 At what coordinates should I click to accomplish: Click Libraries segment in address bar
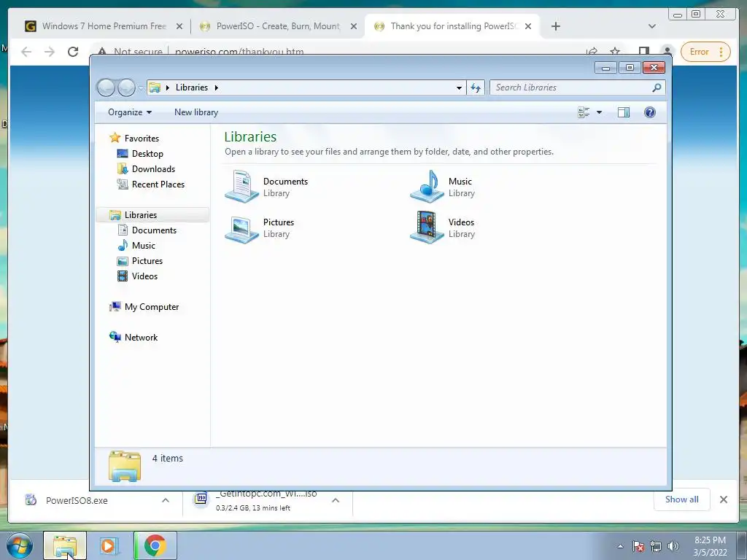(x=192, y=87)
